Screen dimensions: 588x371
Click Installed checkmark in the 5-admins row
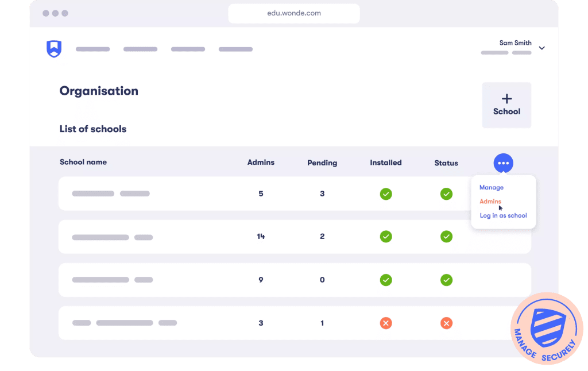[x=386, y=194]
